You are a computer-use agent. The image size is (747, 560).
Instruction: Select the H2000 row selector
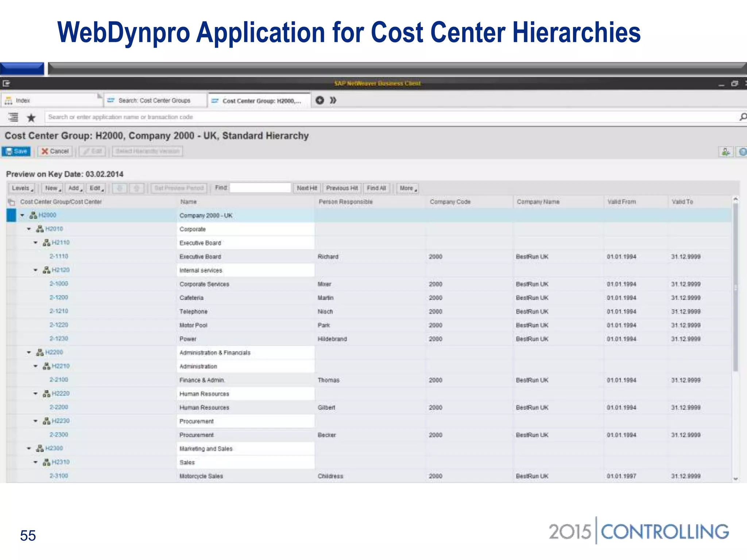point(11,215)
